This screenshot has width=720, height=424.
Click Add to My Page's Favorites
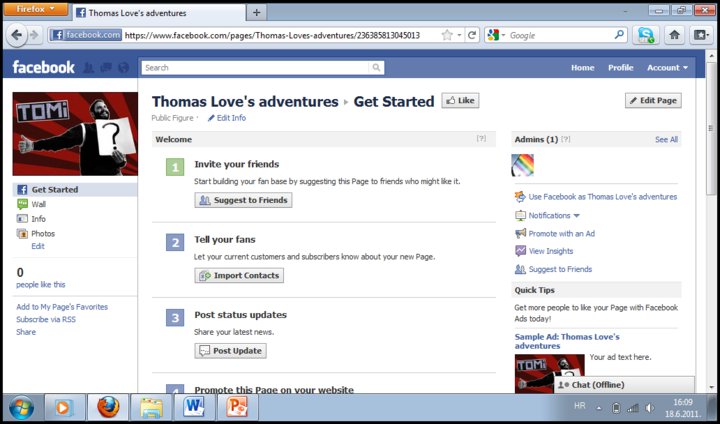point(62,307)
